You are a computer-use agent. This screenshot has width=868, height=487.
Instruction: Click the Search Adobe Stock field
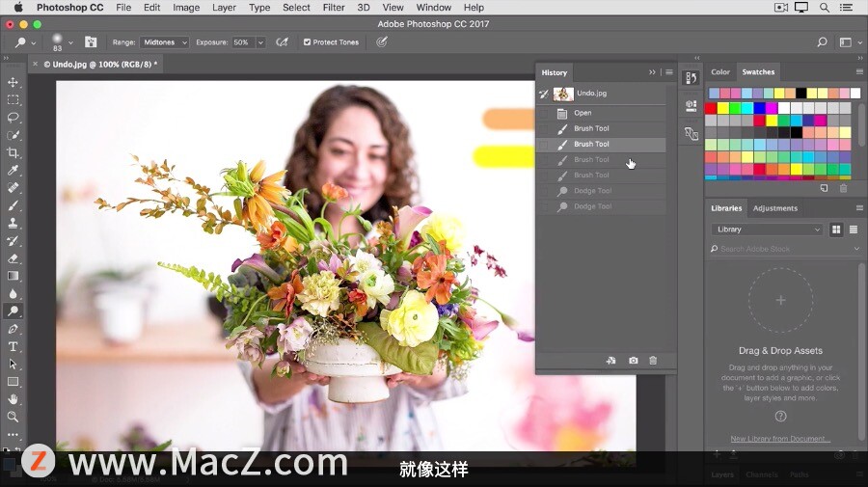click(x=783, y=249)
